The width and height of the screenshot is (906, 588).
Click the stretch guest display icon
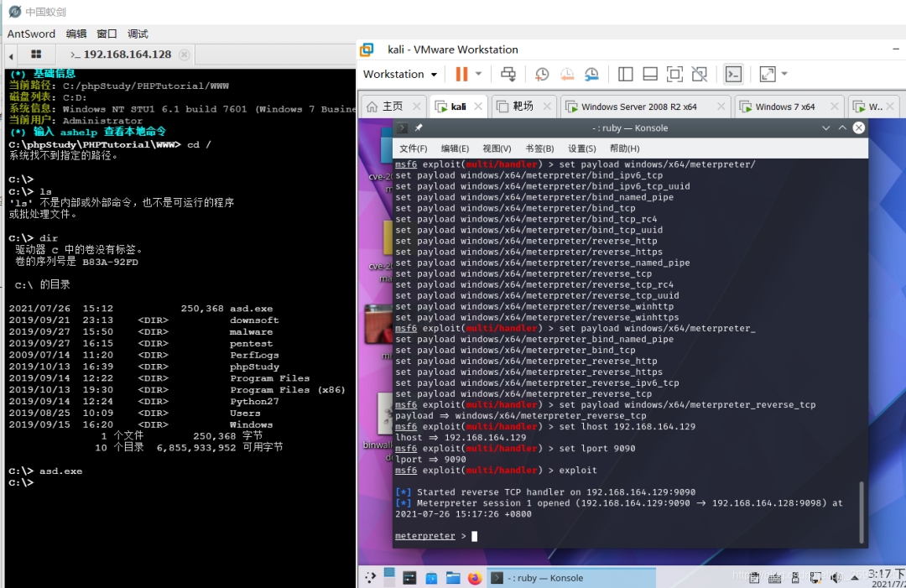[x=768, y=74]
